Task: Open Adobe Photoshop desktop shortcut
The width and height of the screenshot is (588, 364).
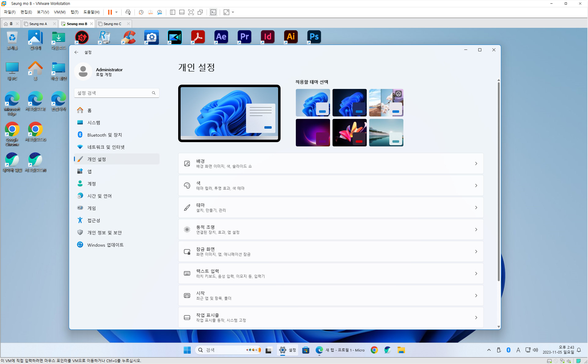Action: (x=314, y=37)
